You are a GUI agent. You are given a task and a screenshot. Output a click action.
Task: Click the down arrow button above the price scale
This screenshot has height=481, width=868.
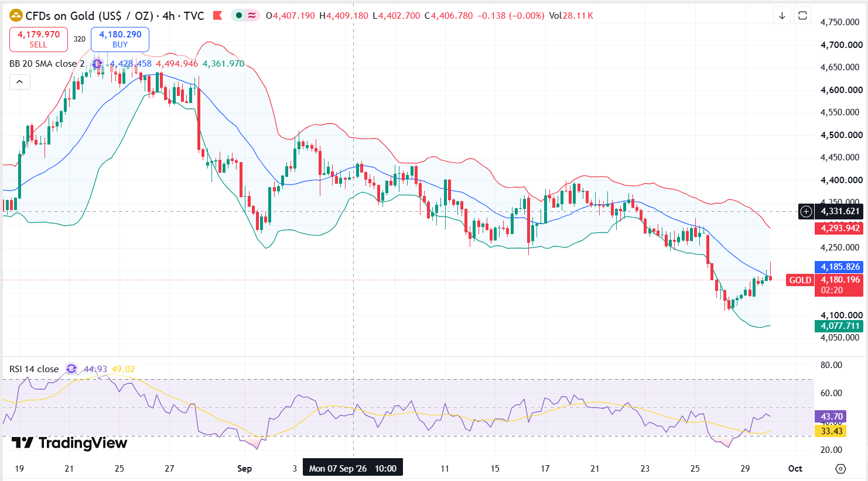pos(782,16)
